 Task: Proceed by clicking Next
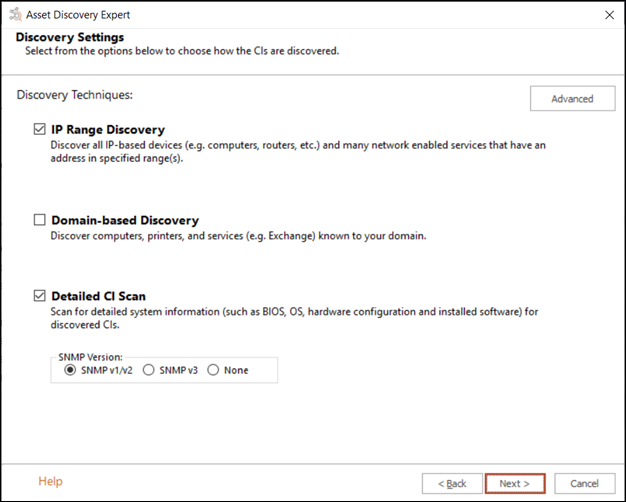click(x=514, y=483)
